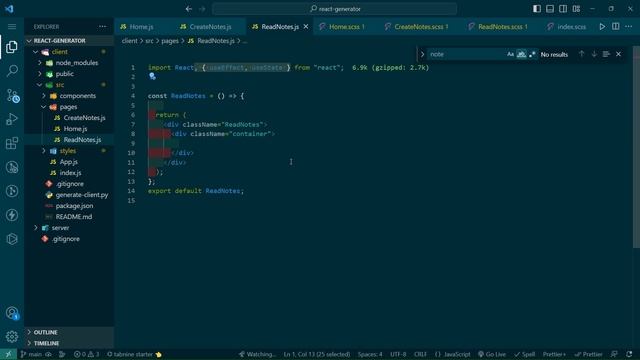
Task: Expand the public folder
Action: pyautogui.click(x=40, y=74)
